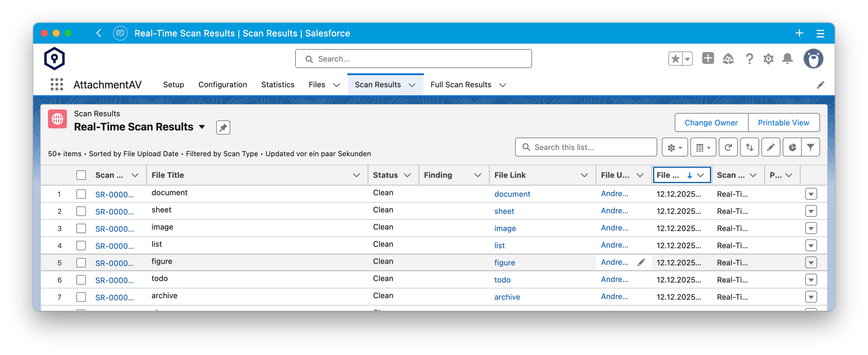
Task: Open the Real-Time Scan Results view switcher
Action: (x=202, y=127)
